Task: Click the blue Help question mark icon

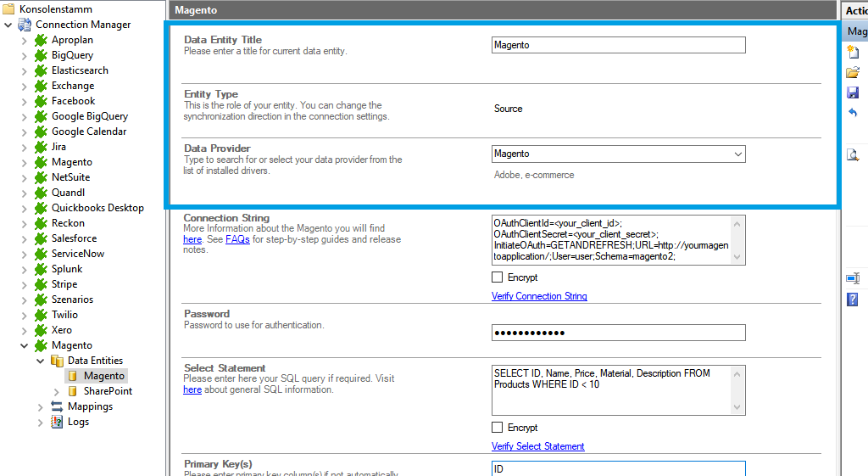Action: pos(853,299)
